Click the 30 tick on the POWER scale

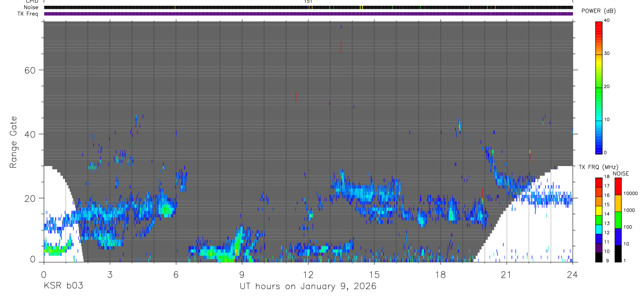tap(606, 54)
